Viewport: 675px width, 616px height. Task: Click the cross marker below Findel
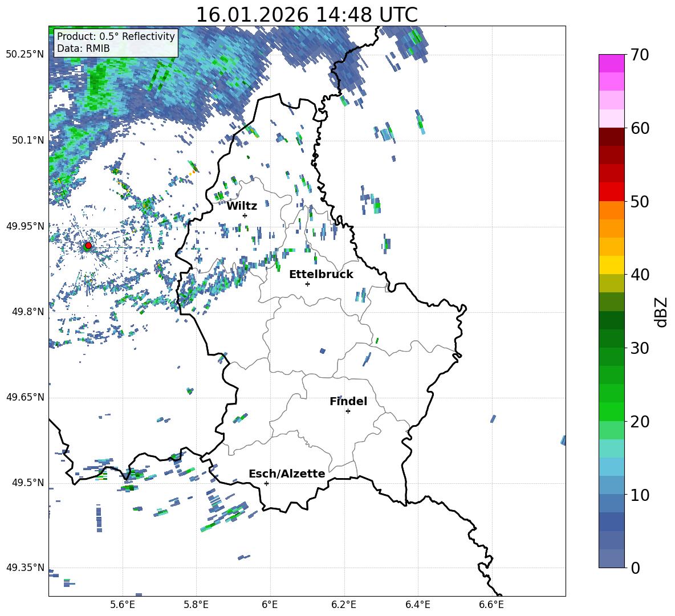pos(348,411)
